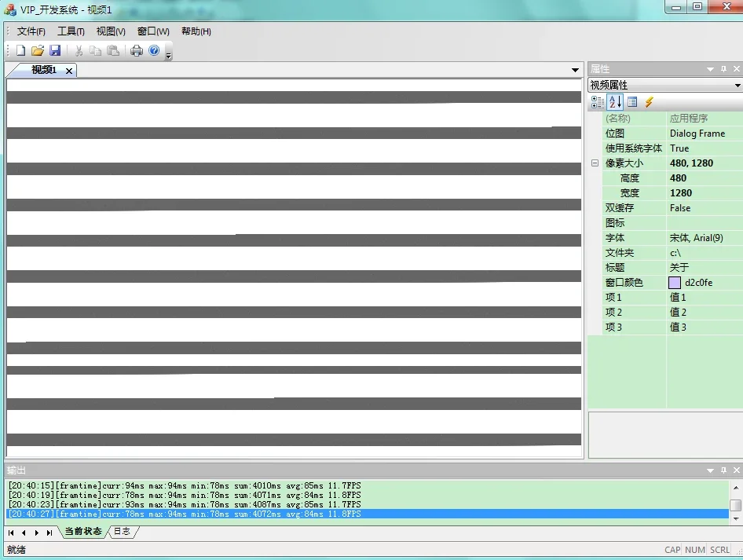Click the New file toolbar icon

click(21, 50)
